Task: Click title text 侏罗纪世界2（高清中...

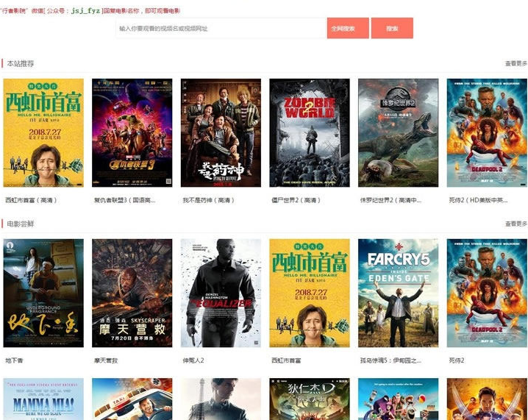Action: (390, 200)
